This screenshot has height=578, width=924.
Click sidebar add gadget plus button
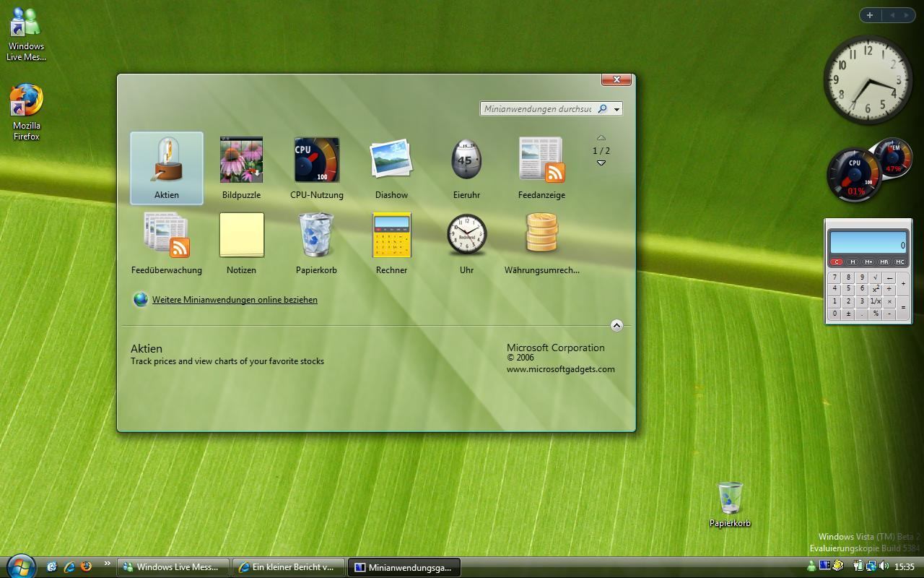coord(870,15)
